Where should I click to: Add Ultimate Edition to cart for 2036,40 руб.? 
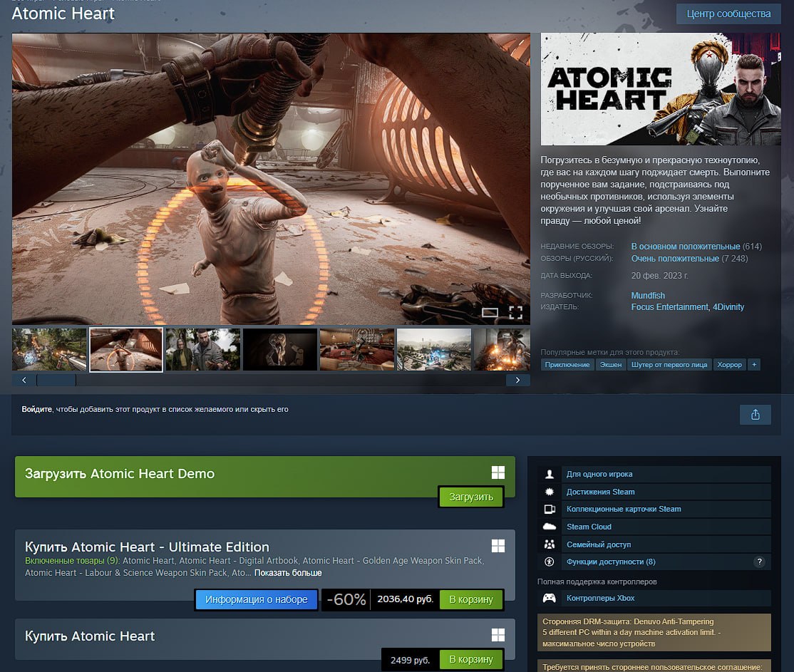pos(471,599)
